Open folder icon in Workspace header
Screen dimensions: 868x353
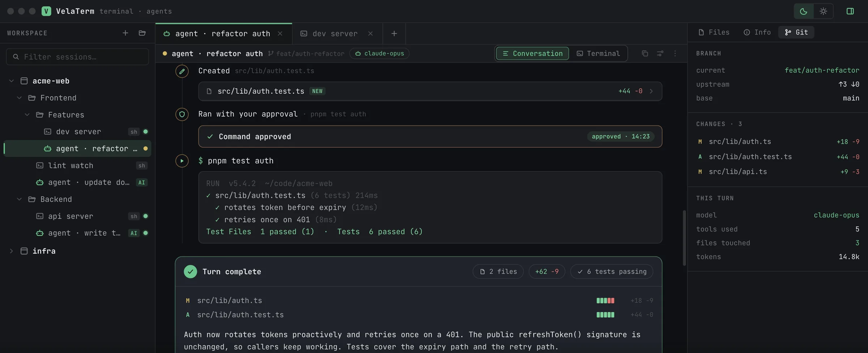coord(142,33)
